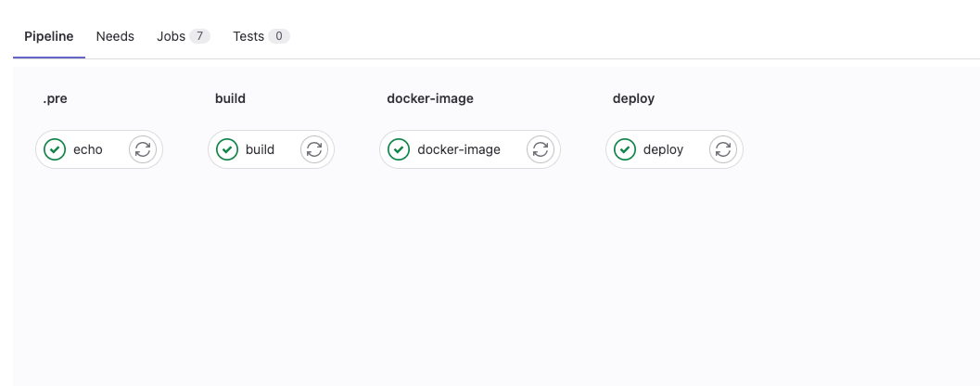Open the build job link
This screenshot has height=386, width=980.
pyautogui.click(x=260, y=149)
